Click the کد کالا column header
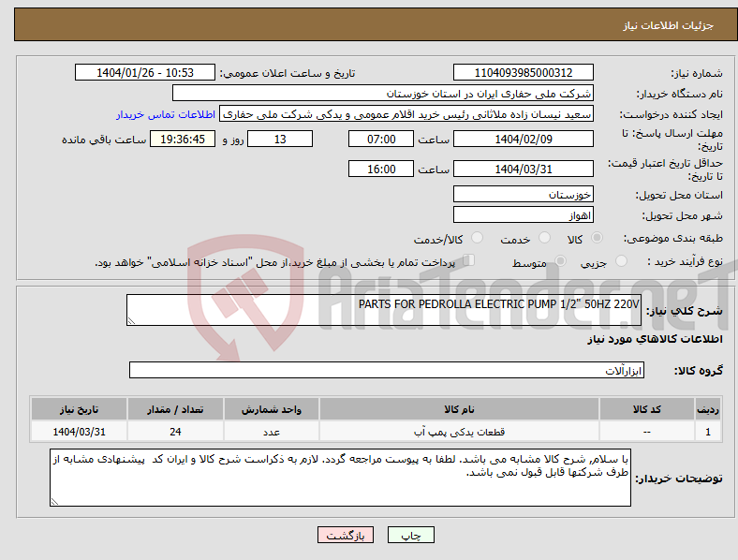The height and width of the screenshot is (560, 738). pyautogui.click(x=647, y=409)
